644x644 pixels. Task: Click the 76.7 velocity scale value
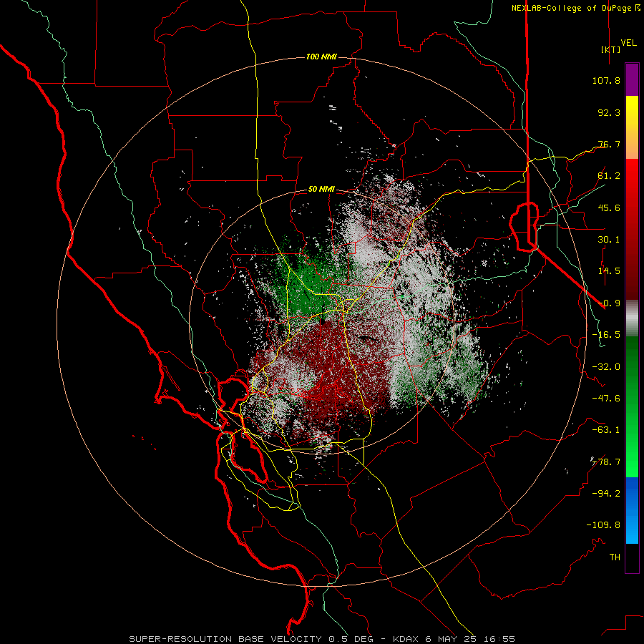[609, 144]
